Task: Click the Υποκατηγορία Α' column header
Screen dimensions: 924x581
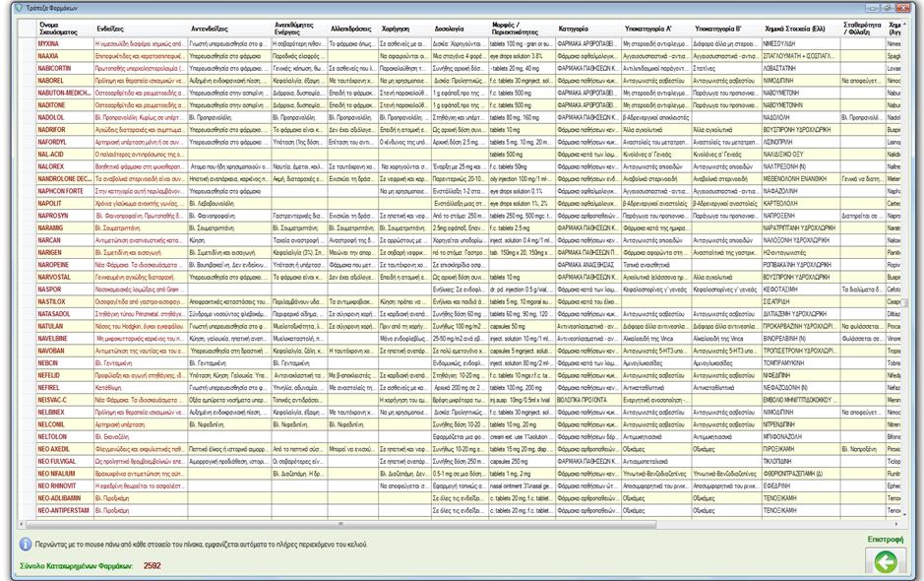Action: [x=652, y=29]
